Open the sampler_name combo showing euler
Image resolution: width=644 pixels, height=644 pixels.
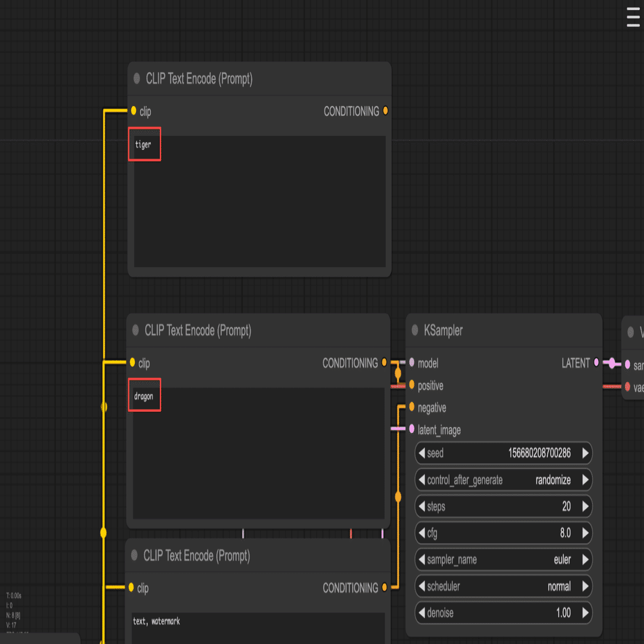pos(503,559)
